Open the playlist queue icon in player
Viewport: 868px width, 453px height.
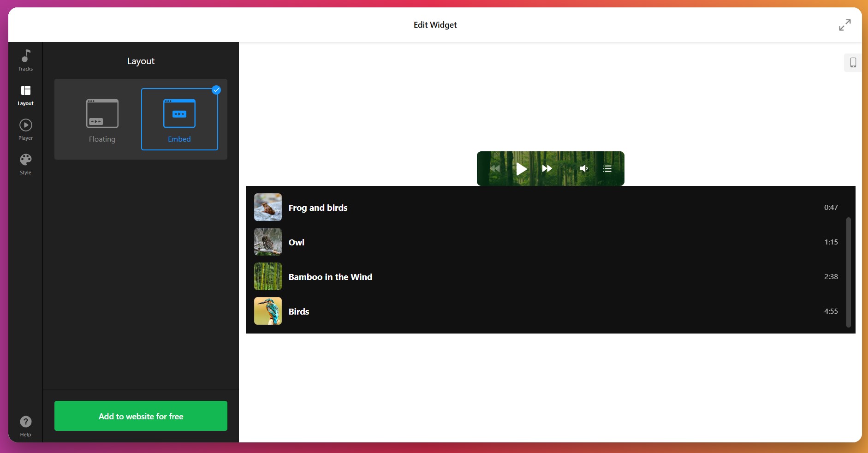[x=606, y=168]
